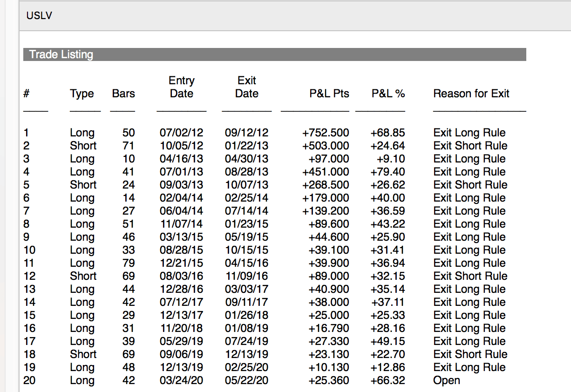This screenshot has width=571, height=392.
Task: Select percentage +66.32
Action: point(387,380)
